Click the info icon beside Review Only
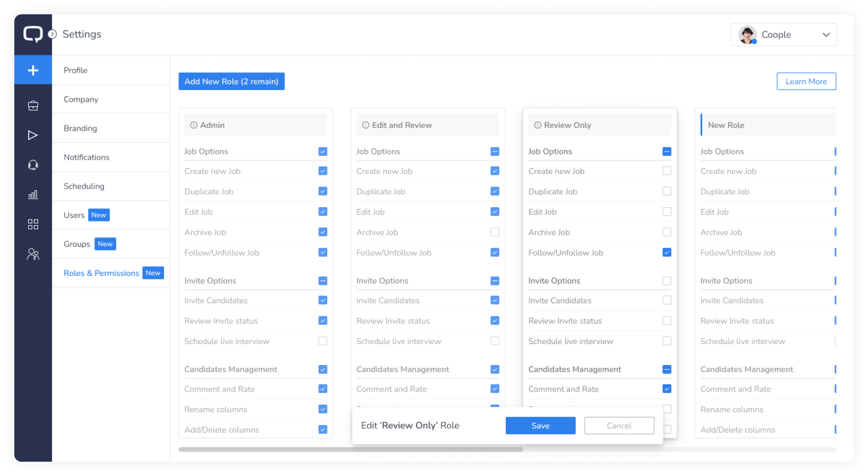 pos(537,125)
